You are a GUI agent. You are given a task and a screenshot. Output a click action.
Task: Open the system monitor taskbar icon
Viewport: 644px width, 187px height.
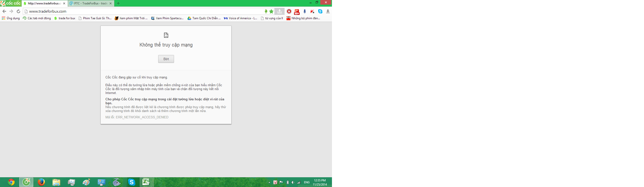[71, 182]
